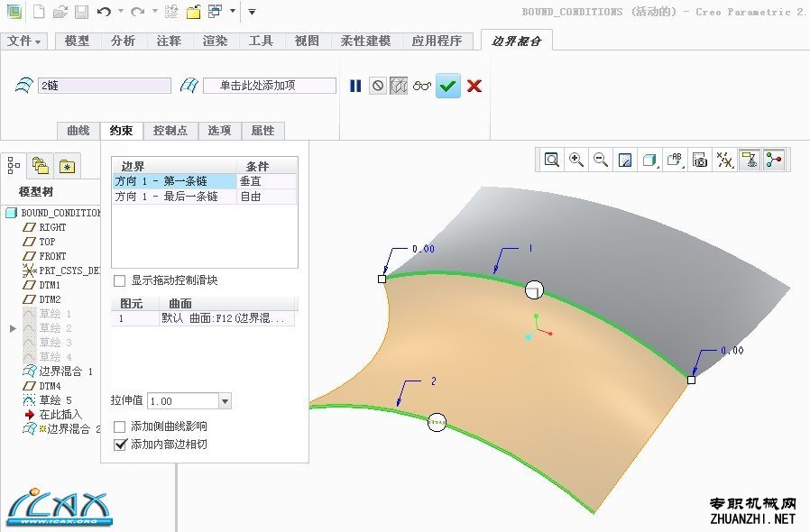Click the Save disk icon
The image size is (810, 532).
[x=81, y=12]
